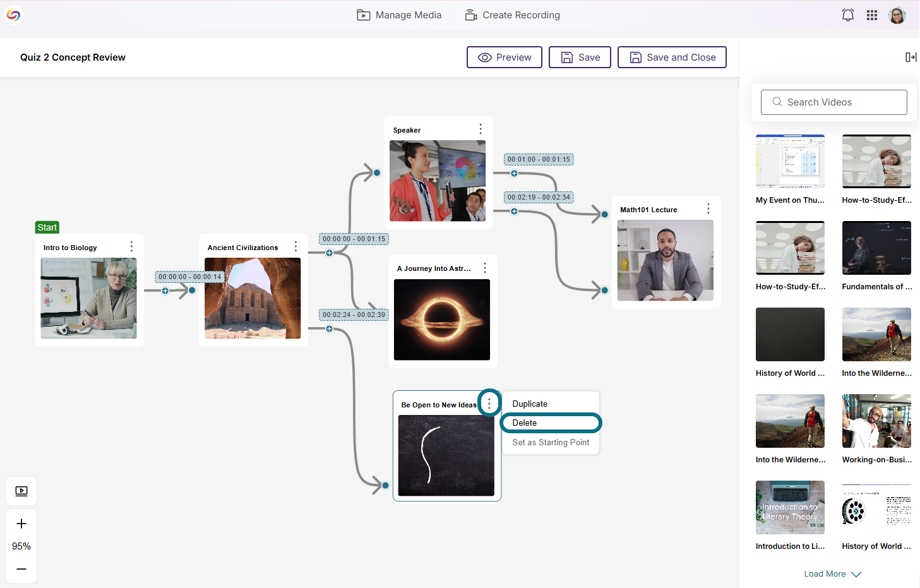Open the user profile avatar
This screenshot has height=588, width=920.
tap(897, 15)
